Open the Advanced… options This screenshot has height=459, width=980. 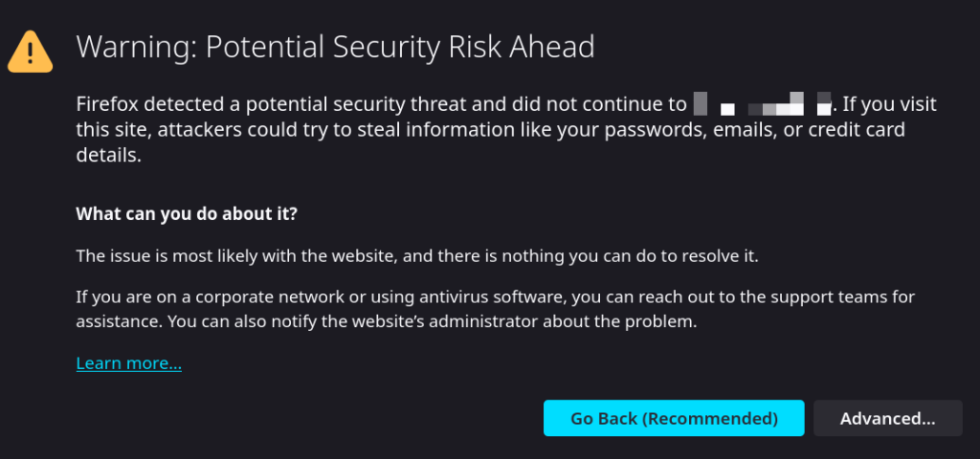click(x=887, y=418)
